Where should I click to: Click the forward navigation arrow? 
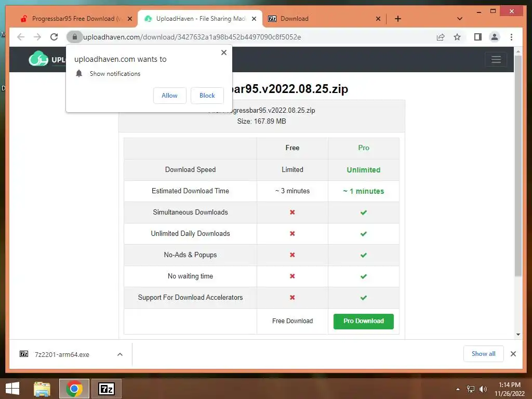tap(37, 37)
